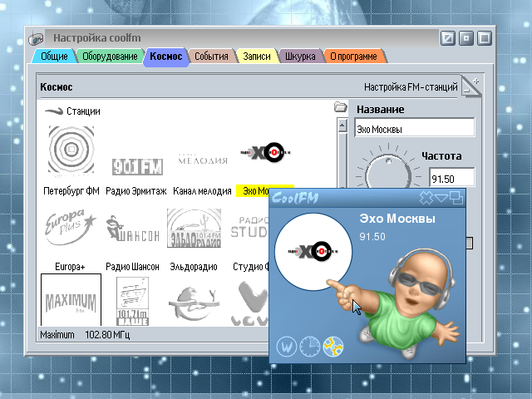This screenshot has width=532, height=399.
Task: Click the Петербург ФМ label
Action: coord(71,191)
